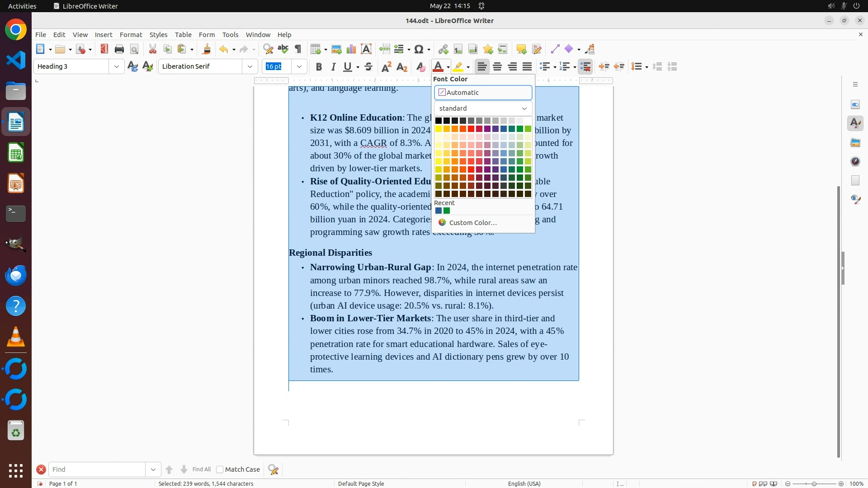
Task: Enable the Match Case checkbox
Action: 220,469
